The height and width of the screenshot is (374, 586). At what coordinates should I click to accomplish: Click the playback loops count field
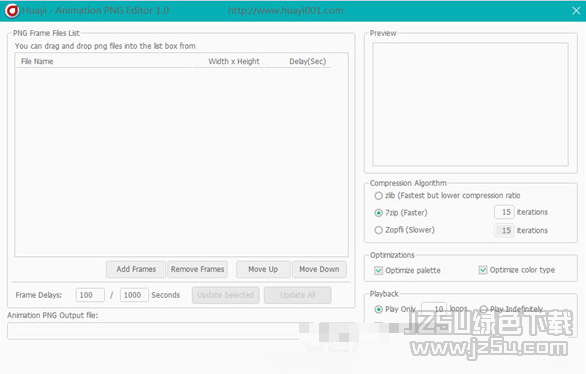point(434,309)
